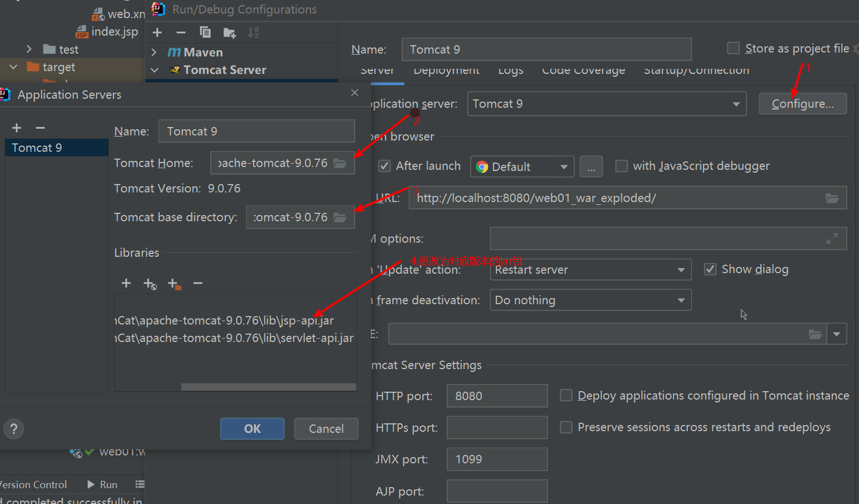Switch to Server tab
The image size is (859, 504).
[377, 71]
